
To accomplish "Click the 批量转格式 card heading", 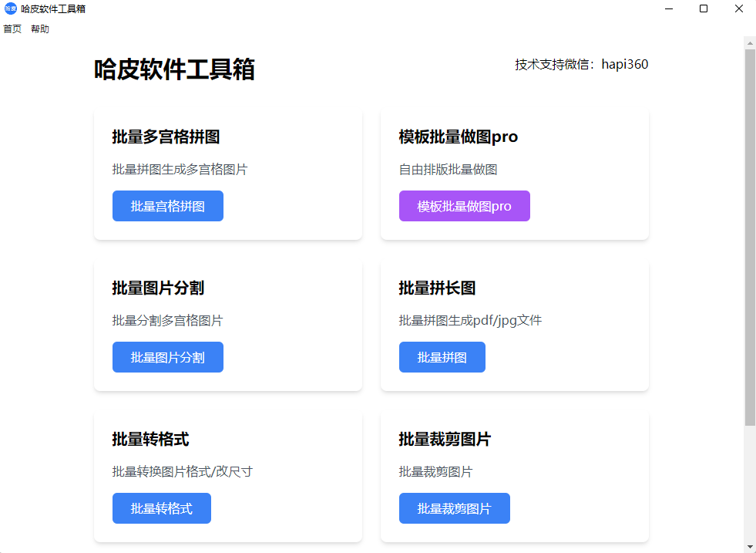I will tap(150, 439).
